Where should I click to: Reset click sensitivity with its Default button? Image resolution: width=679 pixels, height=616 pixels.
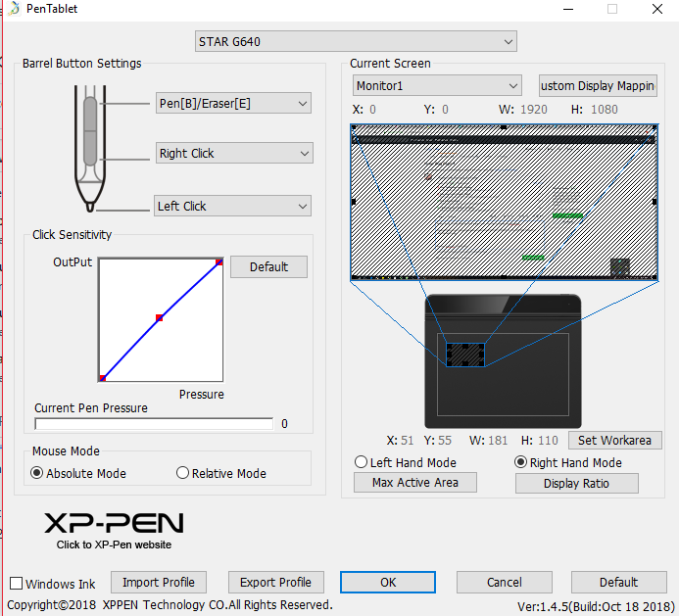click(x=268, y=266)
